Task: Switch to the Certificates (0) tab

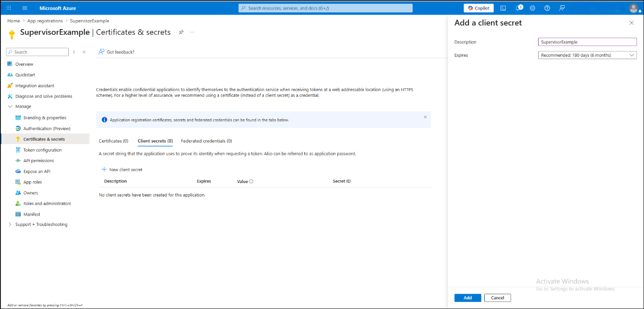Action: click(x=114, y=141)
